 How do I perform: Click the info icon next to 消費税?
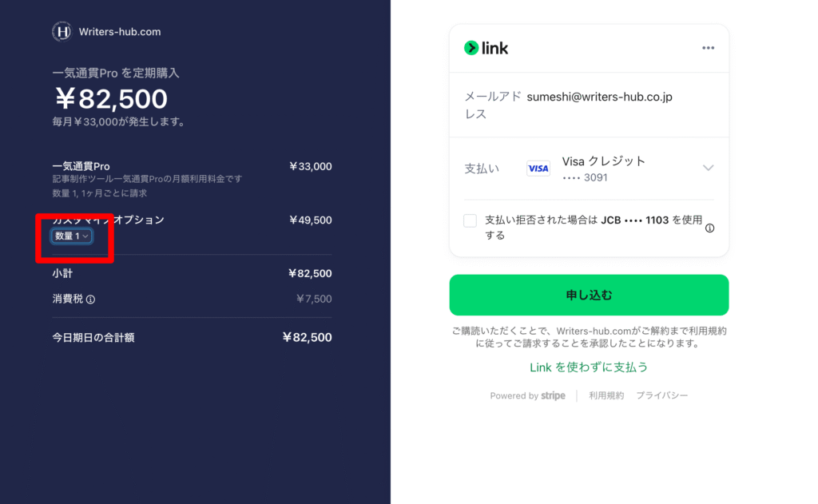pyautogui.click(x=90, y=300)
